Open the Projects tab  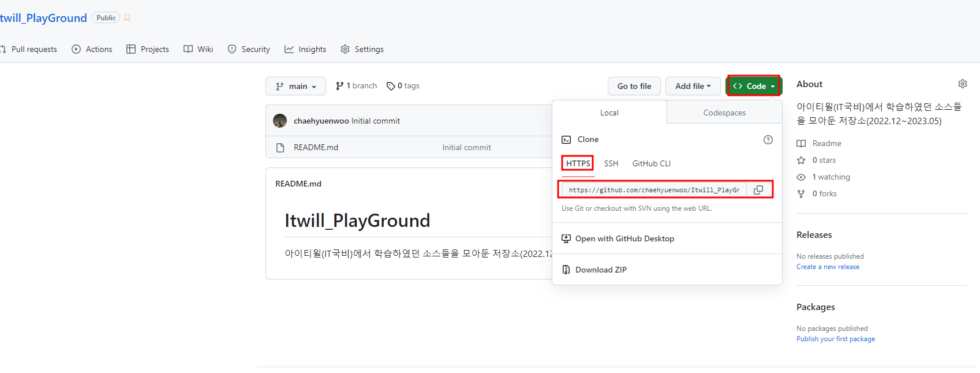pos(148,49)
